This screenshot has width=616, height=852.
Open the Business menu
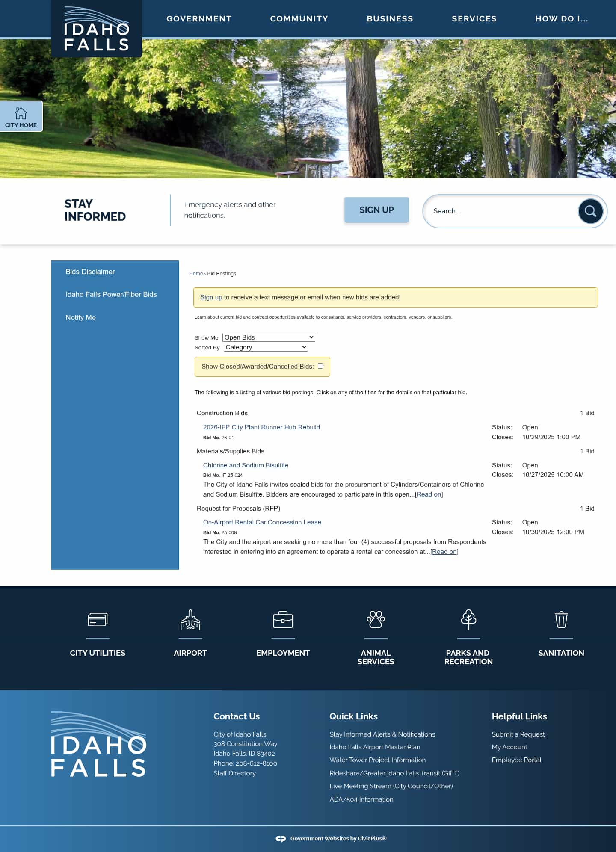coord(390,19)
